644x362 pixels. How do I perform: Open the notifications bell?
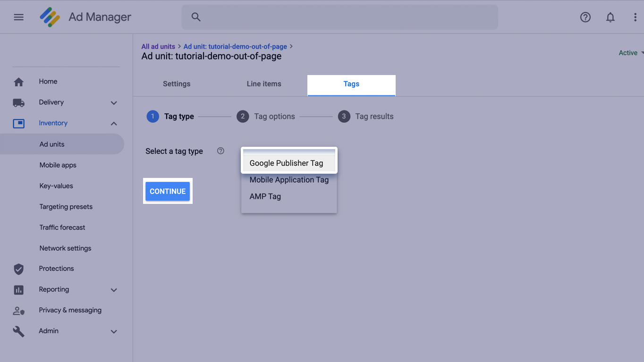(x=610, y=17)
